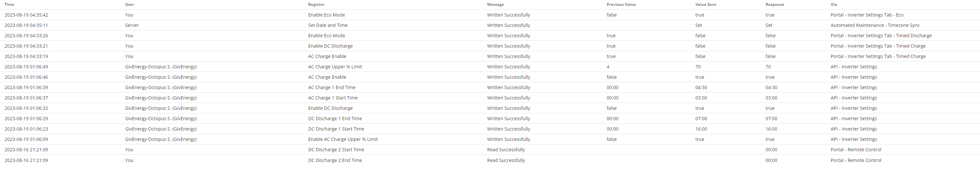Click Portal - Inverter Settings Tab - Eco

click(867, 15)
